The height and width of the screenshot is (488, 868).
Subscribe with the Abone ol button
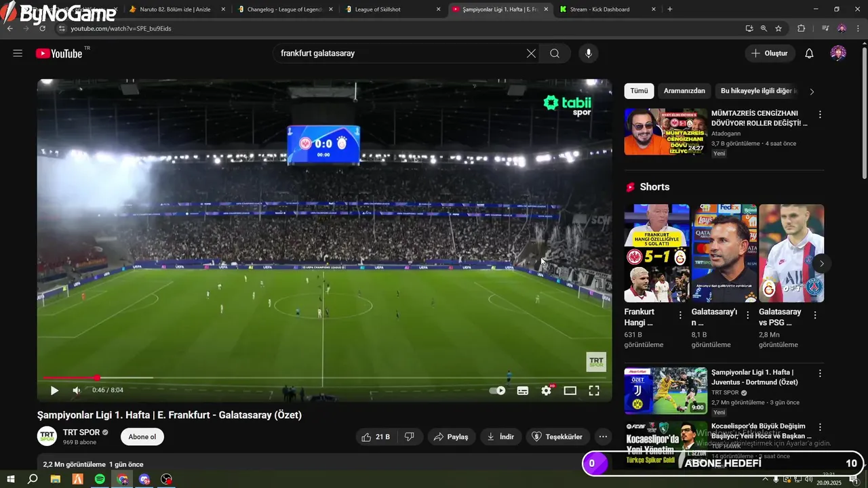coord(142,437)
